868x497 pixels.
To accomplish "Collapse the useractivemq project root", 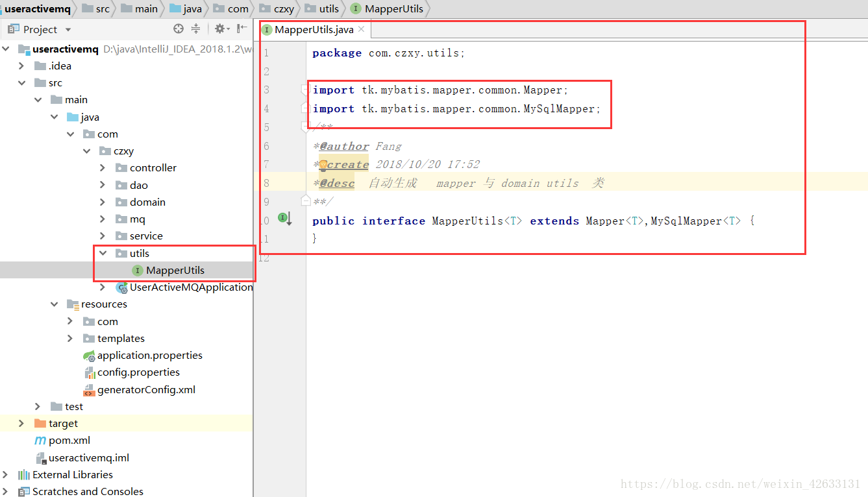I will 6,49.
